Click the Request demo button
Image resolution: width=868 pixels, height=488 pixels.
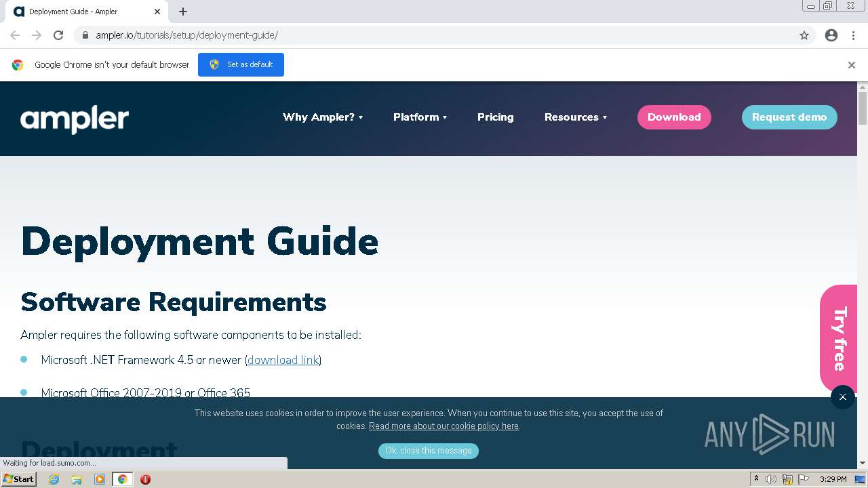[789, 117]
